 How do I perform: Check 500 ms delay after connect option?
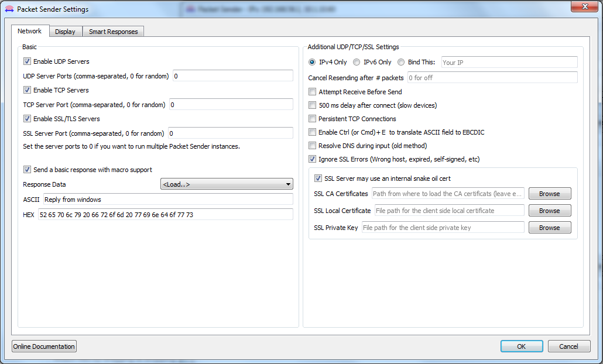coord(313,105)
